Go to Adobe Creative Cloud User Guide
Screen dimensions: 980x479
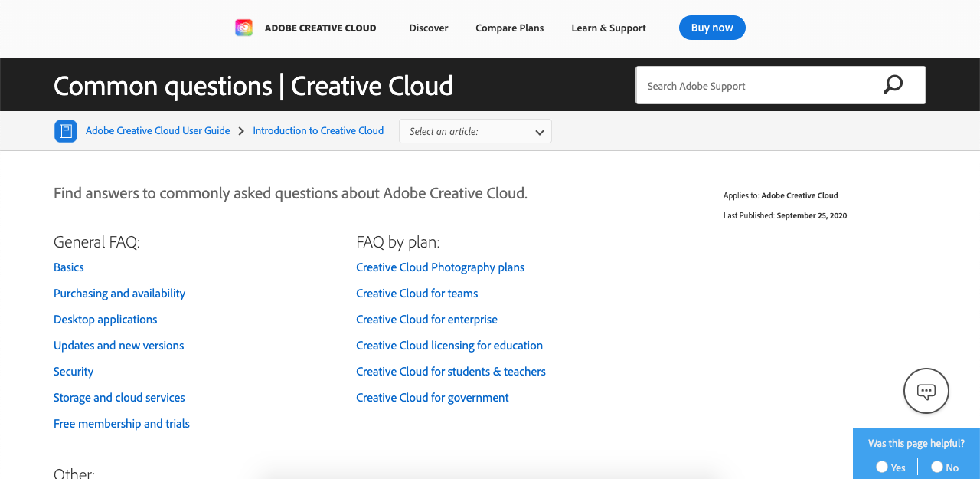tap(158, 131)
